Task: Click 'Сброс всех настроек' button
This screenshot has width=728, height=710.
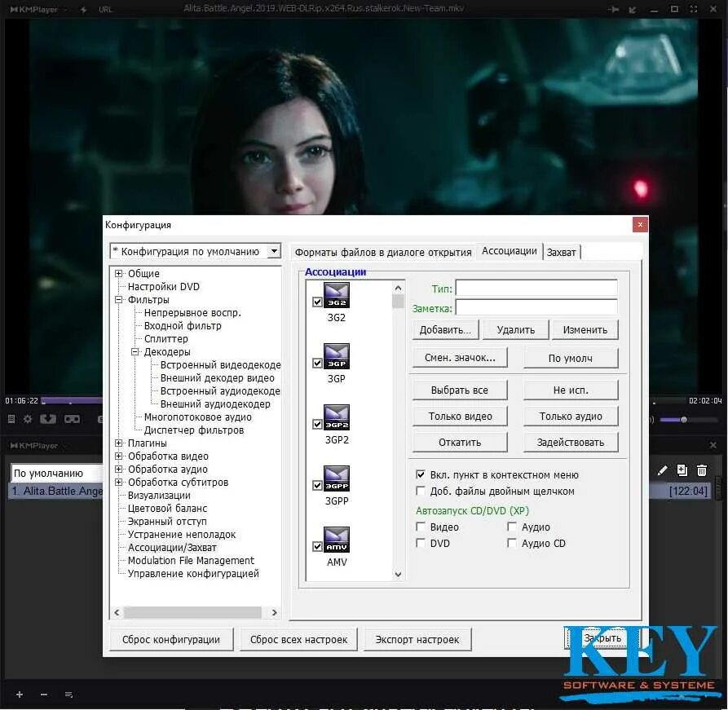Action: pos(298,639)
